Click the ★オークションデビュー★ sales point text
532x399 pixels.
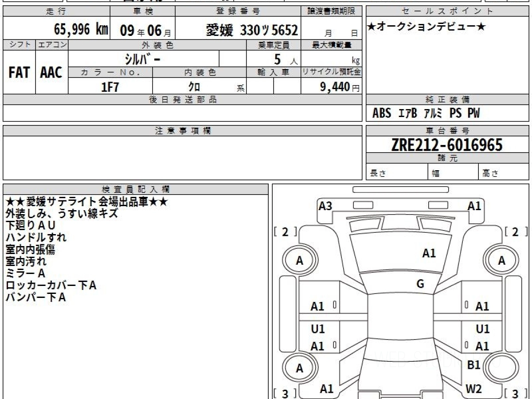point(426,27)
